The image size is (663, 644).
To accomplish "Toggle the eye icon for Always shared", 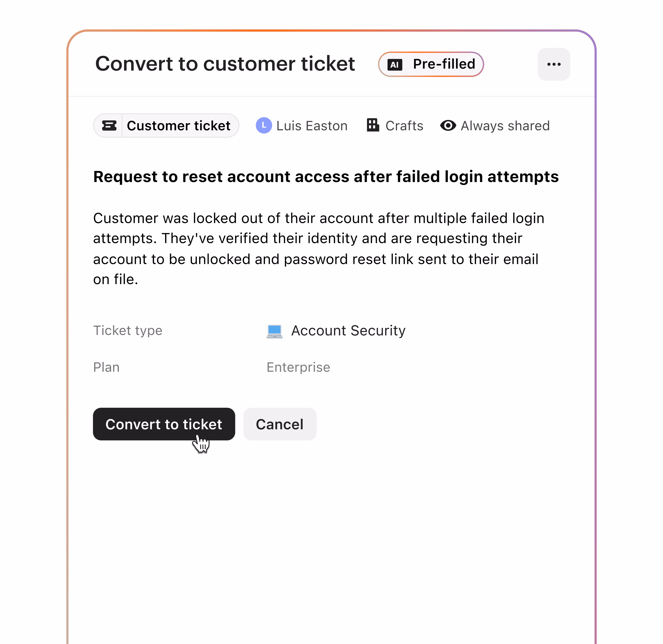I will (448, 126).
